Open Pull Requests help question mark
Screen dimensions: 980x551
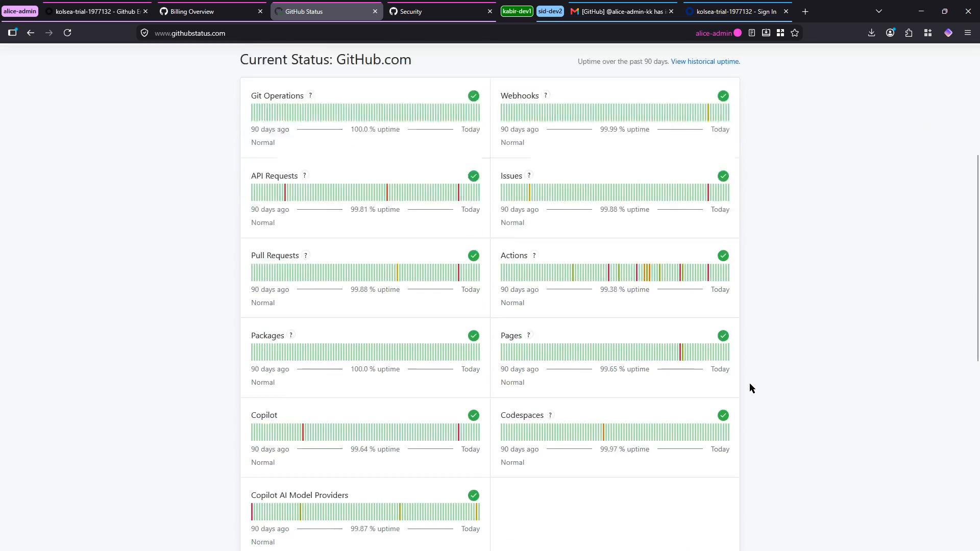click(x=306, y=255)
